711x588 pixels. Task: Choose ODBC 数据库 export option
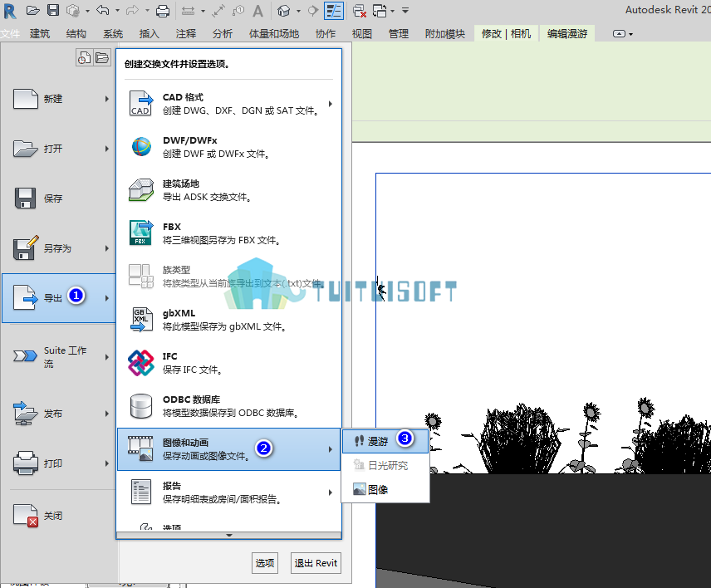228,406
